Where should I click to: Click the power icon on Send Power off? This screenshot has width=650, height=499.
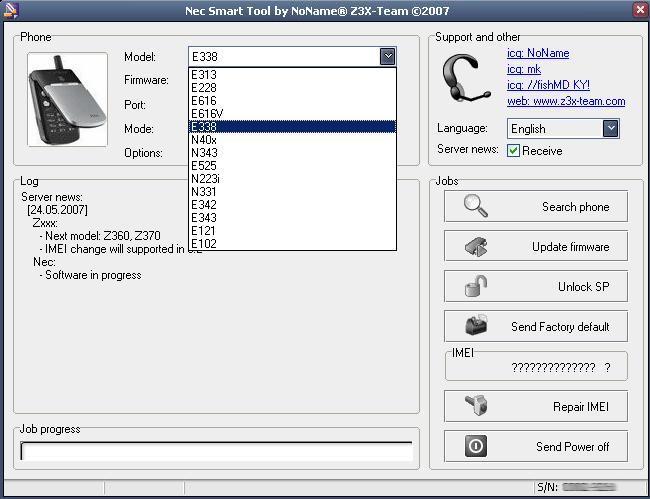click(x=476, y=446)
